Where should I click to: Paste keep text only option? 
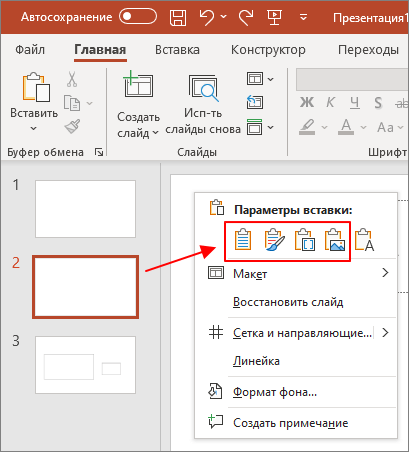[x=364, y=240]
